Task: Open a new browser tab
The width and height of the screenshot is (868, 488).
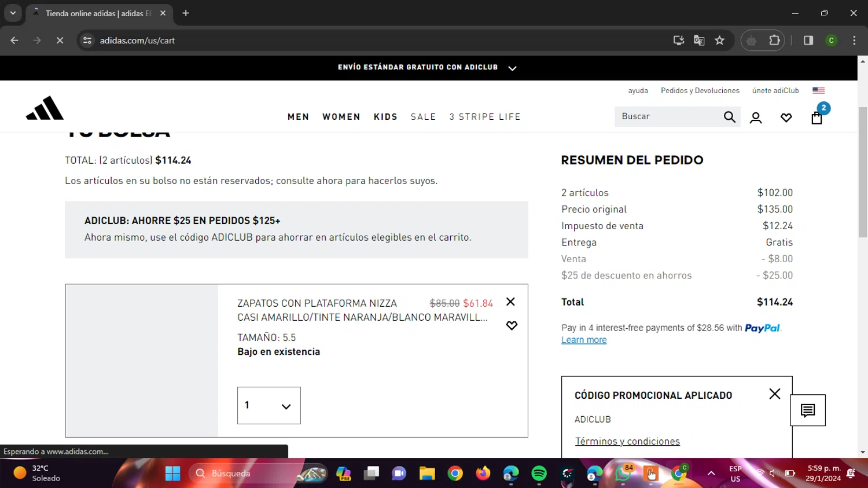Action: pos(186,13)
